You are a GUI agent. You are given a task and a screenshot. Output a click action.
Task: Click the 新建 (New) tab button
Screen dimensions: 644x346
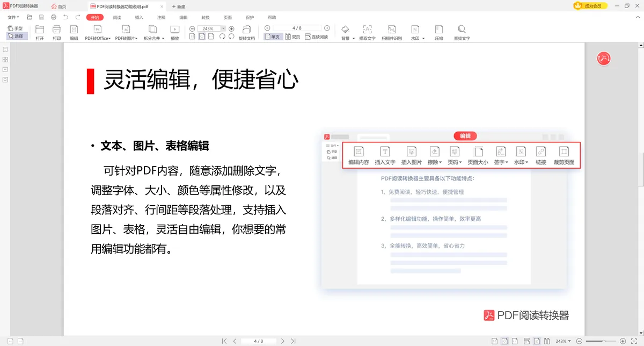click(179, 6)
